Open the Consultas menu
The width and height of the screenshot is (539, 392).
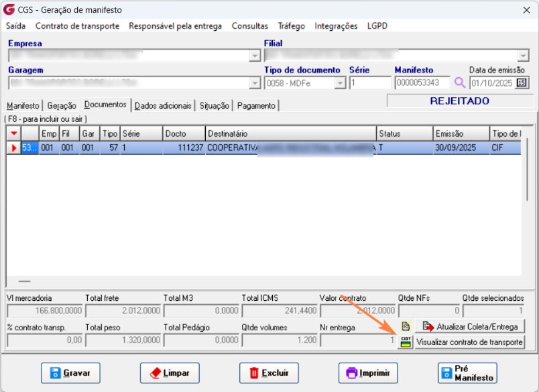coord(250,26)
